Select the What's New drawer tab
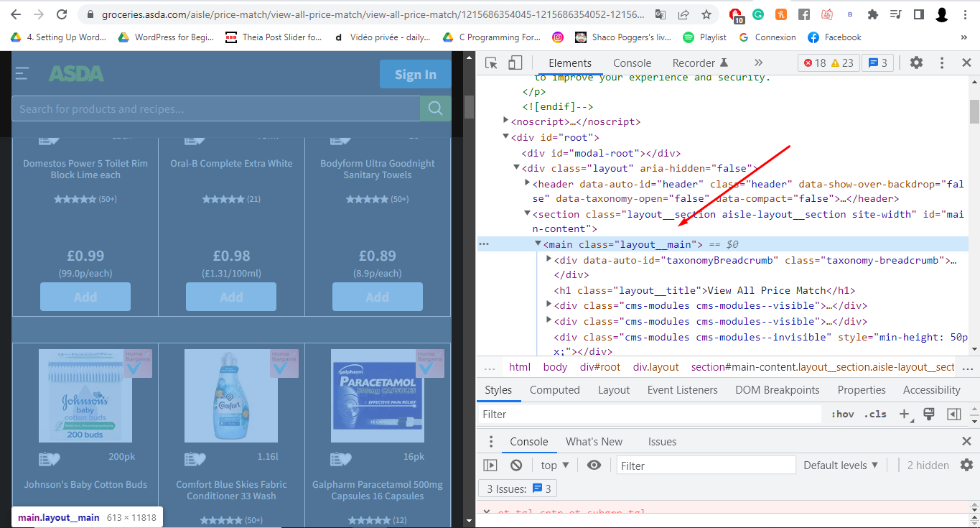Viewport: 980px width, 528px height. click(594, 442)
